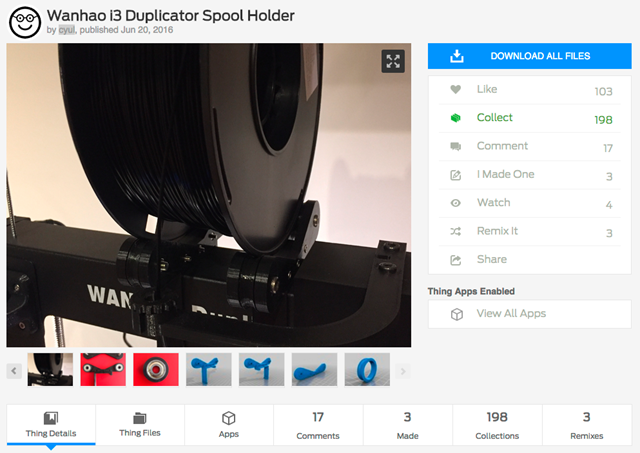Click the Remix It shuffle icon
The image size is (640, 453).
(456, 231)
